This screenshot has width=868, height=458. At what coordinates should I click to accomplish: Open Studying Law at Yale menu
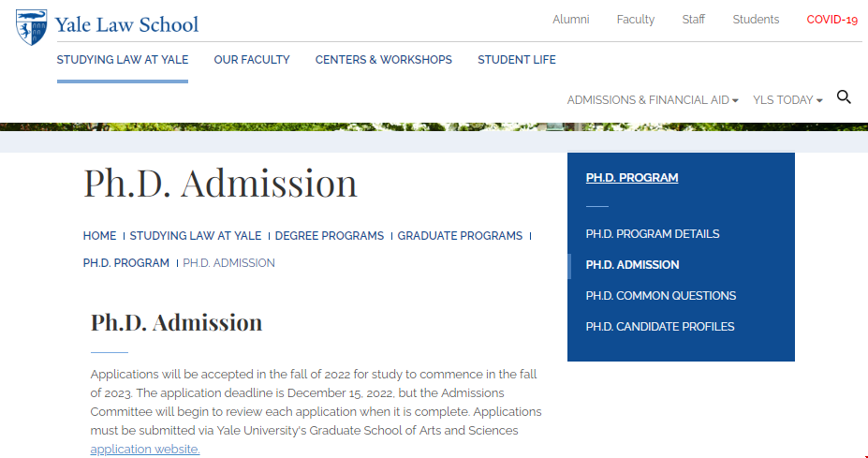click(123, 60)
